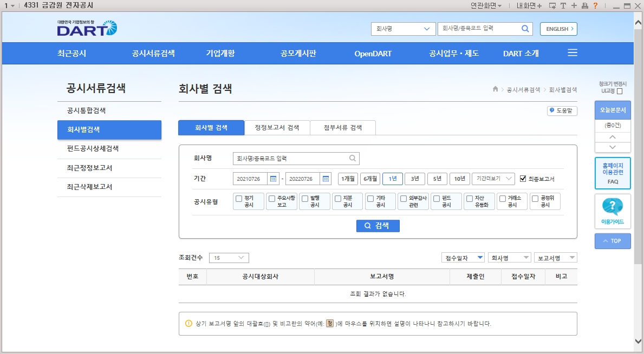Click 내화면 + in the title bar
Screen dimensions: 644x354
coord(529,6)
